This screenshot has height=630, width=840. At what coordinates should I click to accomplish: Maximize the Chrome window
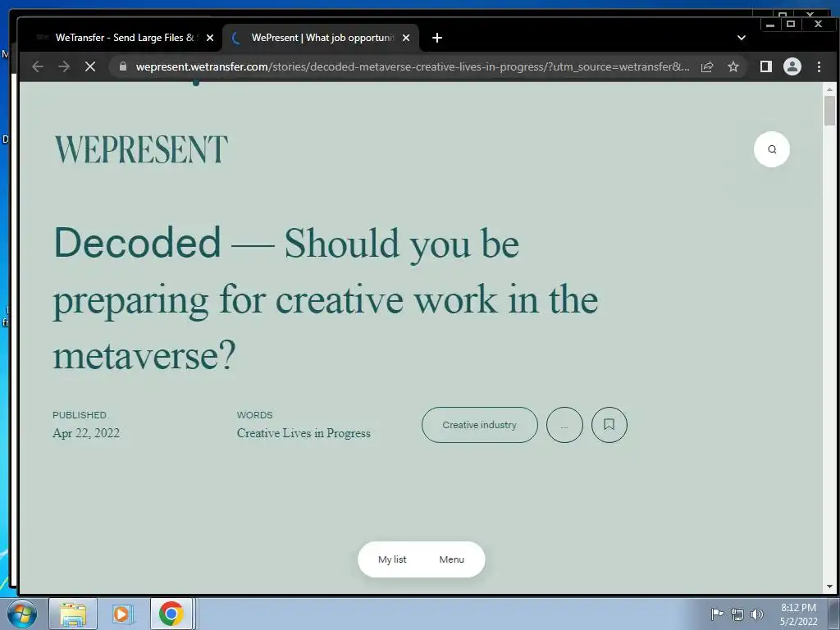[791, 24]
